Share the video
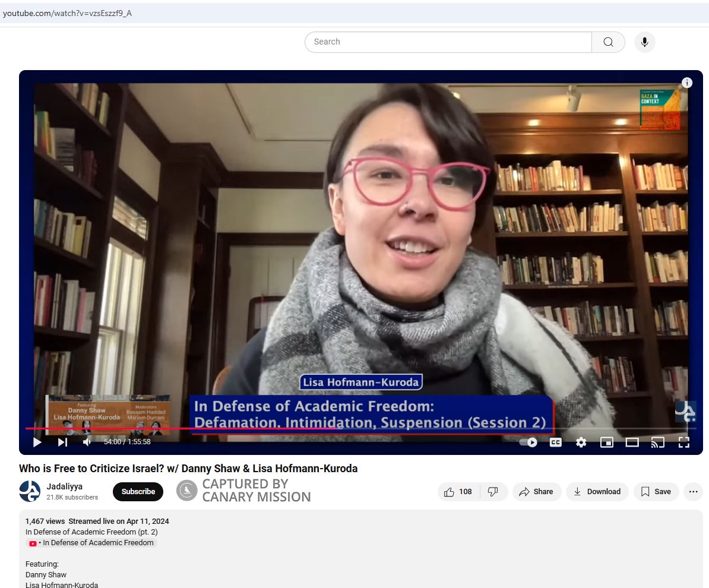Image resolution: width=709 pixels, height=588 pixels. pos(536,492)
